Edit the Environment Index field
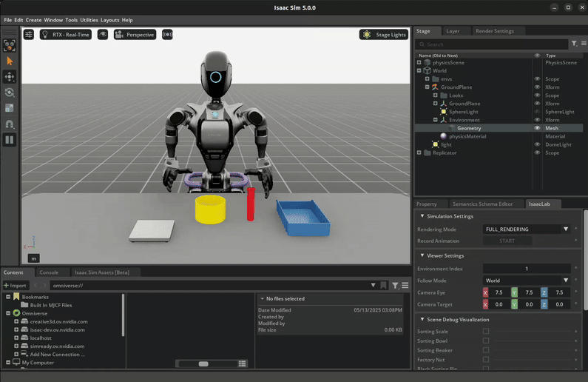This screenshot has width=588, height=382. [527, 269]
